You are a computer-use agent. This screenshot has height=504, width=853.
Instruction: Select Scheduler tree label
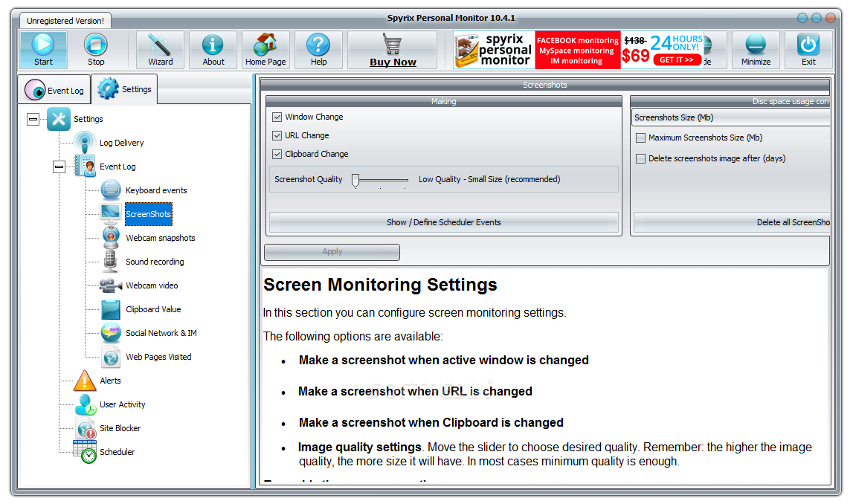coord(117,453)
